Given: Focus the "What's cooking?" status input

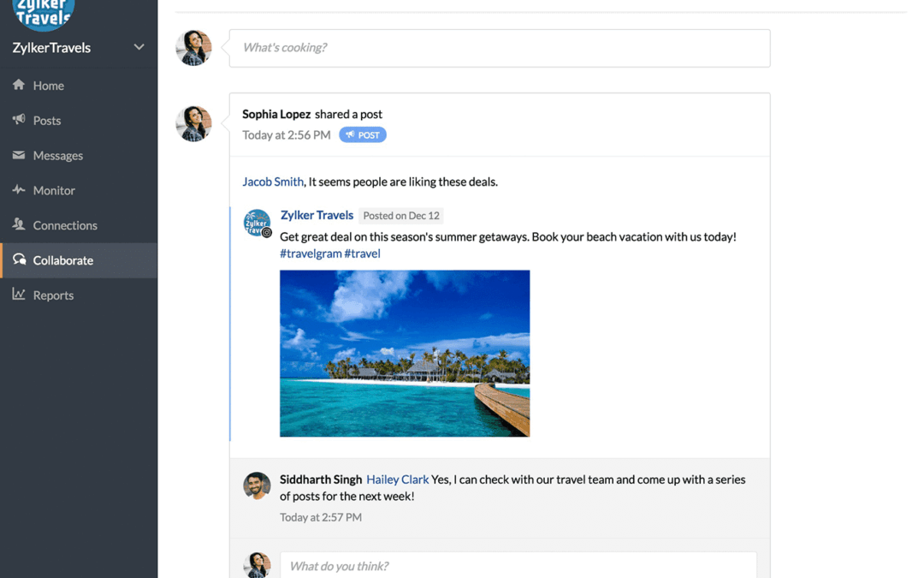Looking at the screenshot, I should click(x=500, y=48).
